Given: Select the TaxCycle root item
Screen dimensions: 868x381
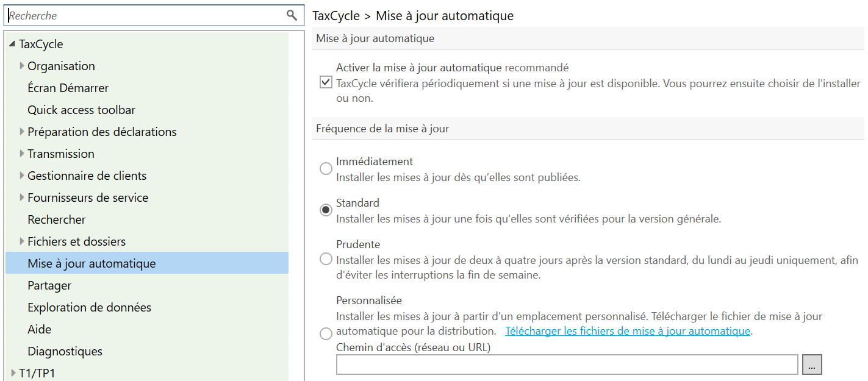Looking at the screenshot, I should click(41, 44).
